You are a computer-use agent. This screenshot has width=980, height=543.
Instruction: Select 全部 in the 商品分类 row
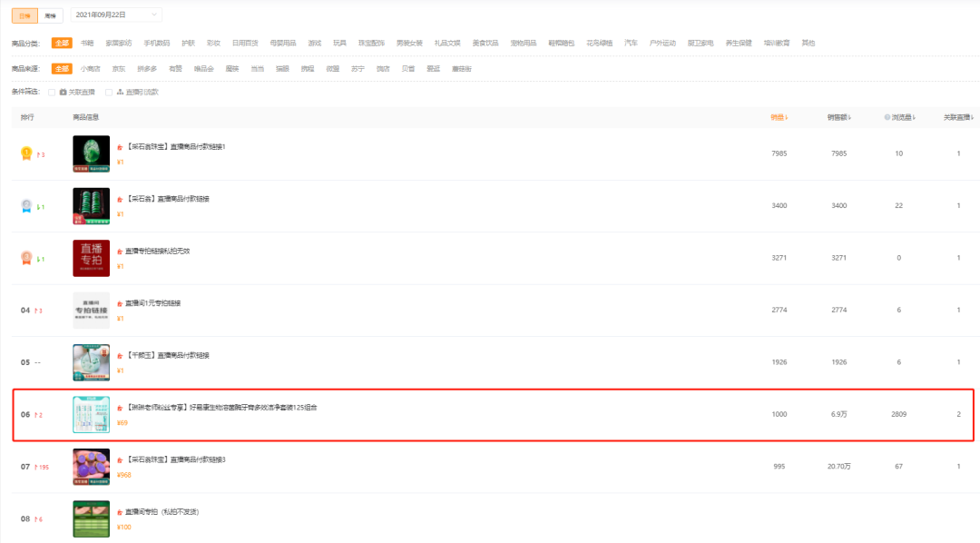(62, 44)
